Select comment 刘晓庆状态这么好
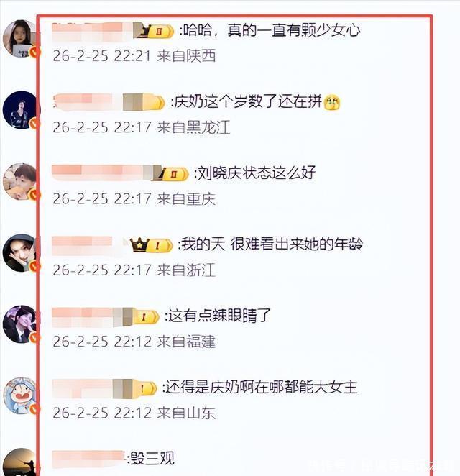 257,173
